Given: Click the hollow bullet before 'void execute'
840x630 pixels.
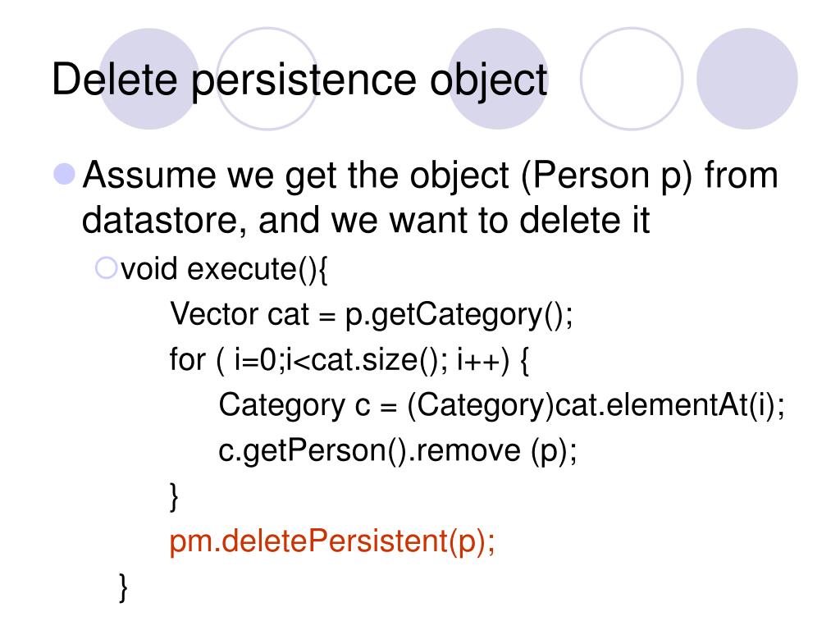Looking at the screenshot, I should pyautogui.click(x=106, y=268).
